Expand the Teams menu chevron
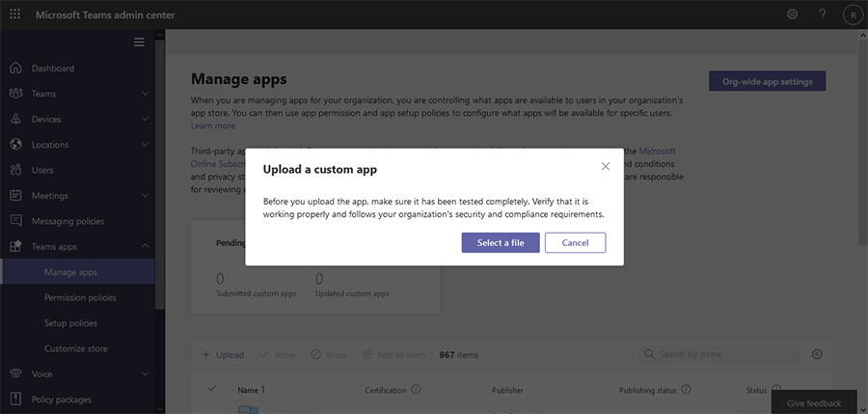The width and height of the screenshot is (868, 414). (x=145, y=94)
